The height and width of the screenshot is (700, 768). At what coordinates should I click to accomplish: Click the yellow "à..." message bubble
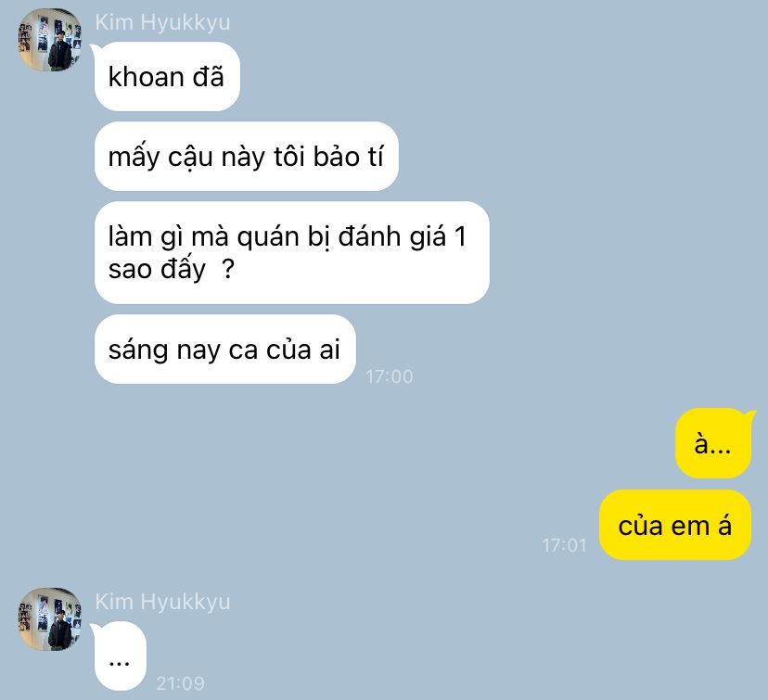tap(713, 443)
